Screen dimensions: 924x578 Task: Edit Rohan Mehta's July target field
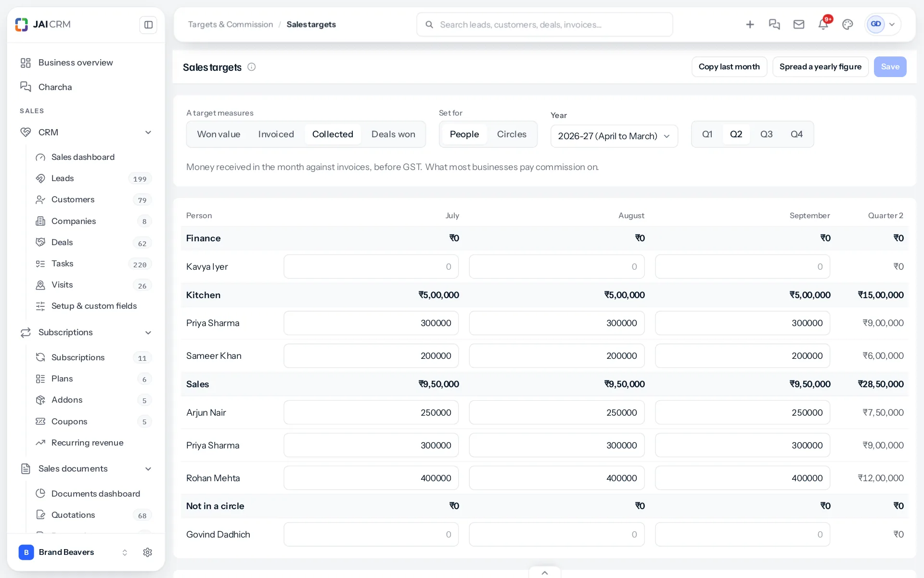(x=371, y=478)
